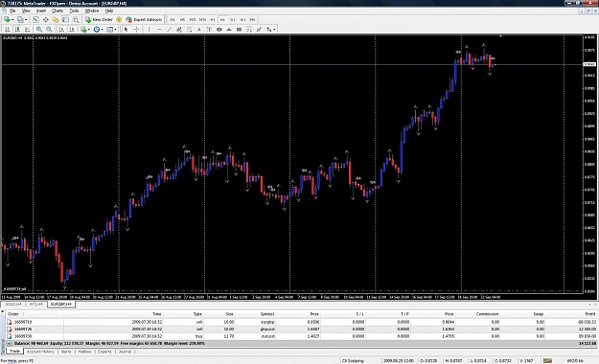Image resolution: width=599 pixels, height=364 pixels.
Task: Toggle the Expert Advisors button
Action: pos(144,19)
